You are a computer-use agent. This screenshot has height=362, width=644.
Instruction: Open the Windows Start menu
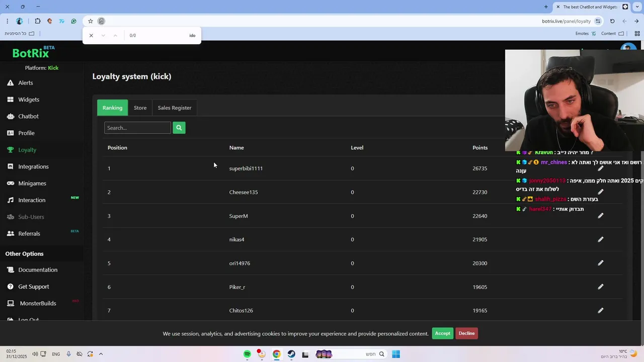(x=396, y=354)
